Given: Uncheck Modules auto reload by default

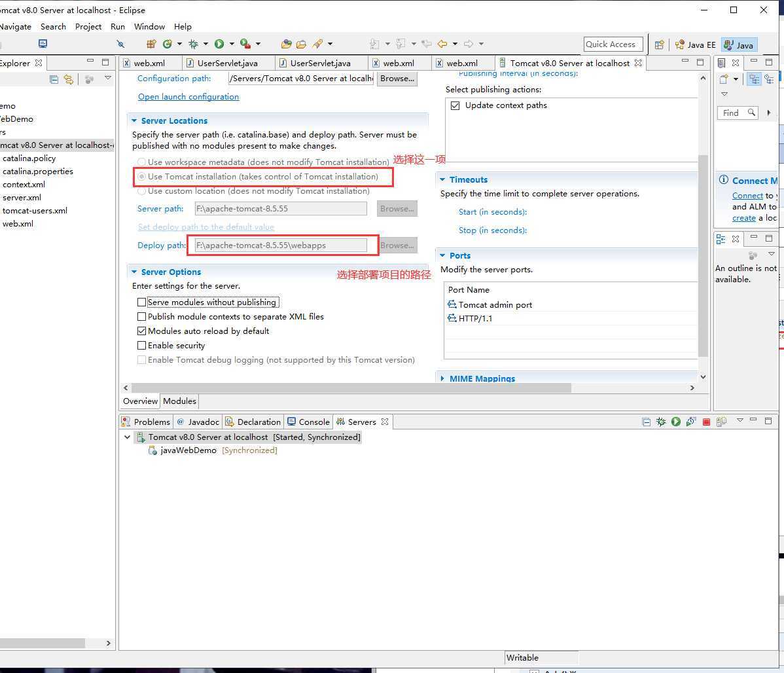Looking at the screenshot, I should click(x=141, y=331).
